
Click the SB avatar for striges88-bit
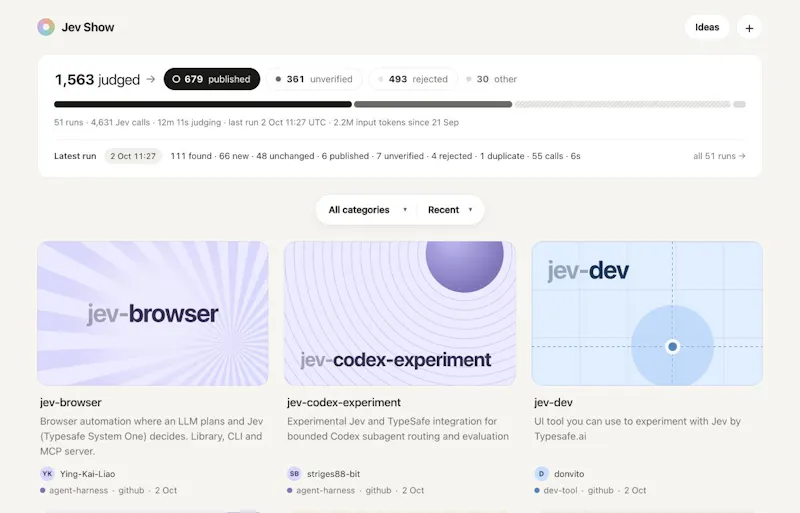coord(294,474)
